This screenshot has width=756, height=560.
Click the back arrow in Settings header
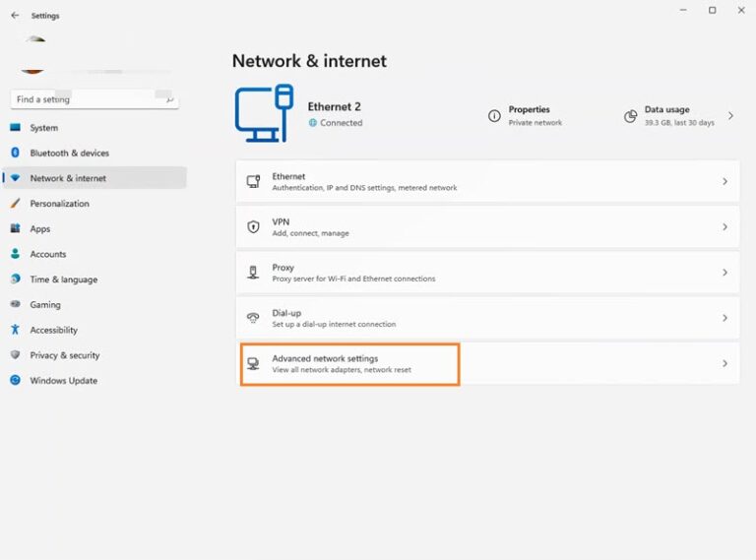pyautogui.click(x=15, y=16)
